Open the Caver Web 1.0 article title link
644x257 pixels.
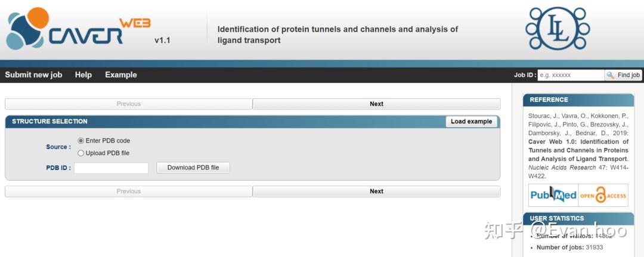(x=578, y=150)
